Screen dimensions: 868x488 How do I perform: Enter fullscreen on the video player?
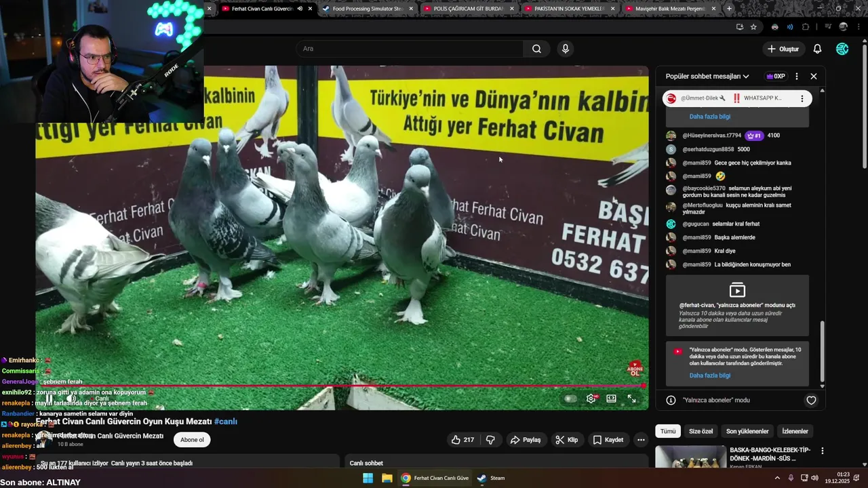(x=631, y=399)
